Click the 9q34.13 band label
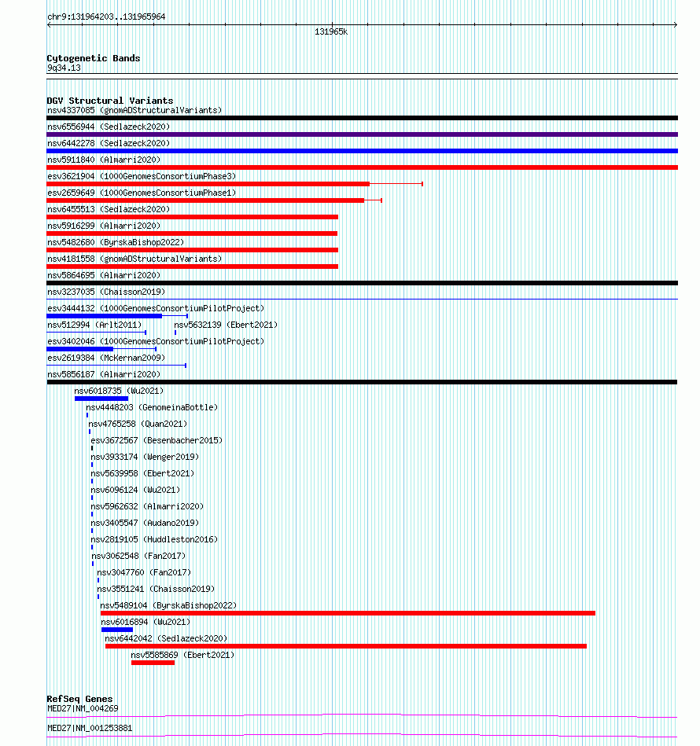700x746 pixels. (x=64, y=68)
